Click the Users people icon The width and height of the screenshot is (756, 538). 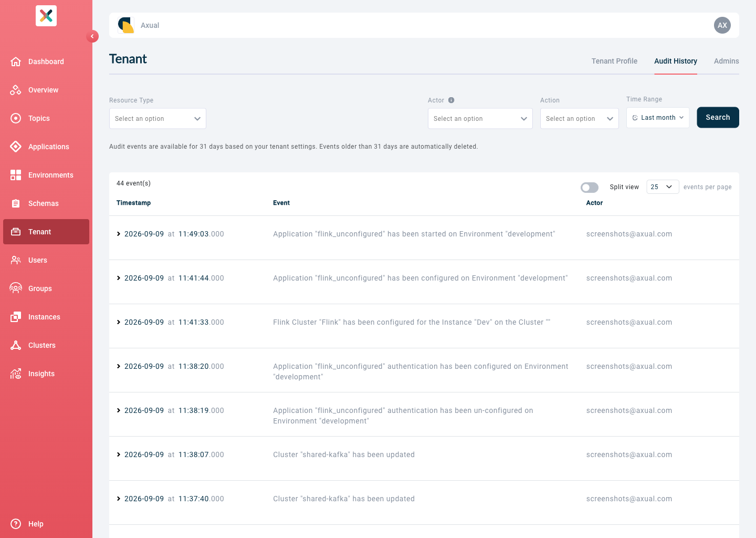[x=16, y=260]
